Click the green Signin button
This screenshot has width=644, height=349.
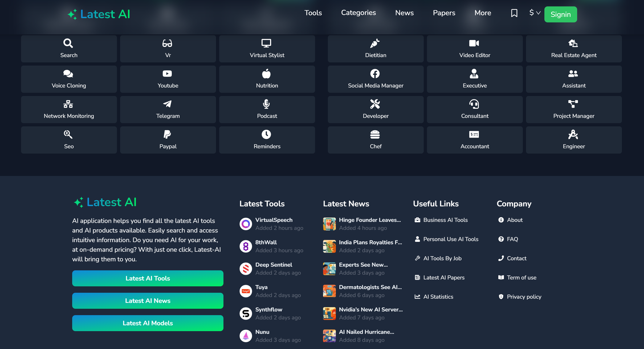pyautogui.click(x=561, y=14)
